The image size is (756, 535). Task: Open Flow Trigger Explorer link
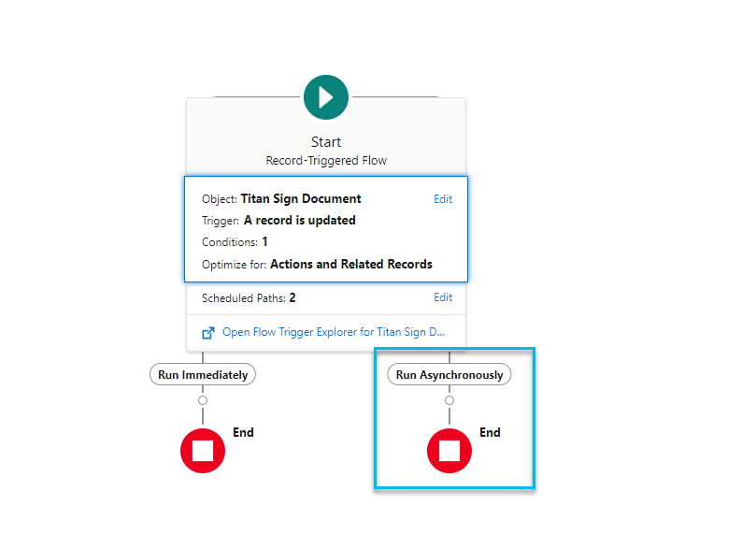coord(334,332)
